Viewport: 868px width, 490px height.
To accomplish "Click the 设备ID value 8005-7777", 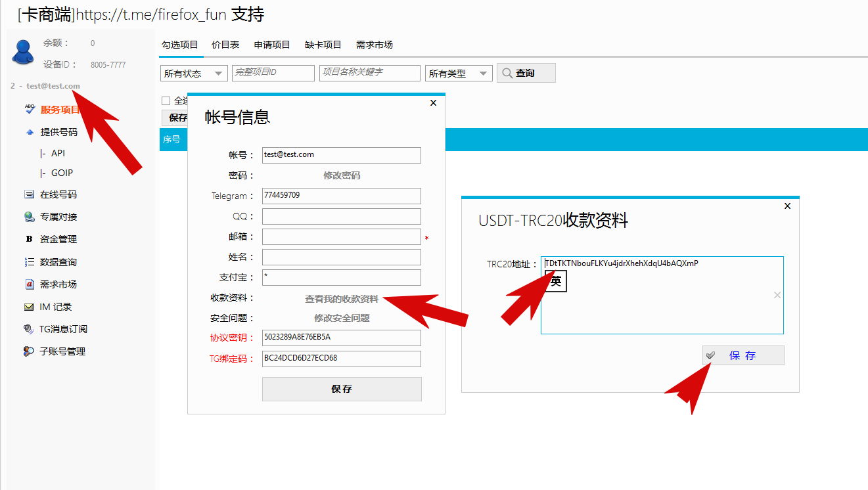I will (x=108, y=65).
